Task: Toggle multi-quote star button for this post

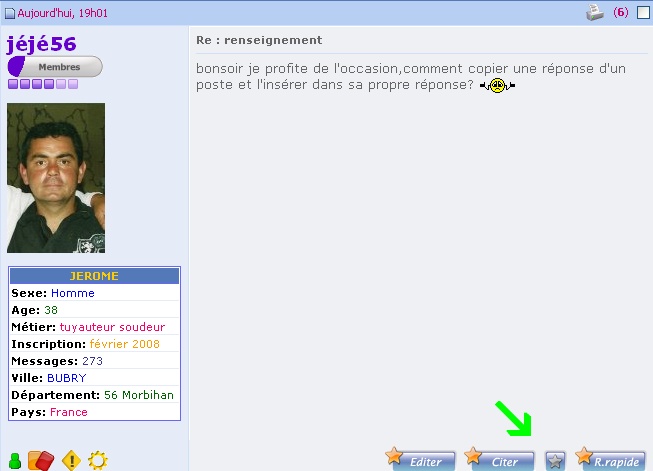Action: (x=555, y=461)
